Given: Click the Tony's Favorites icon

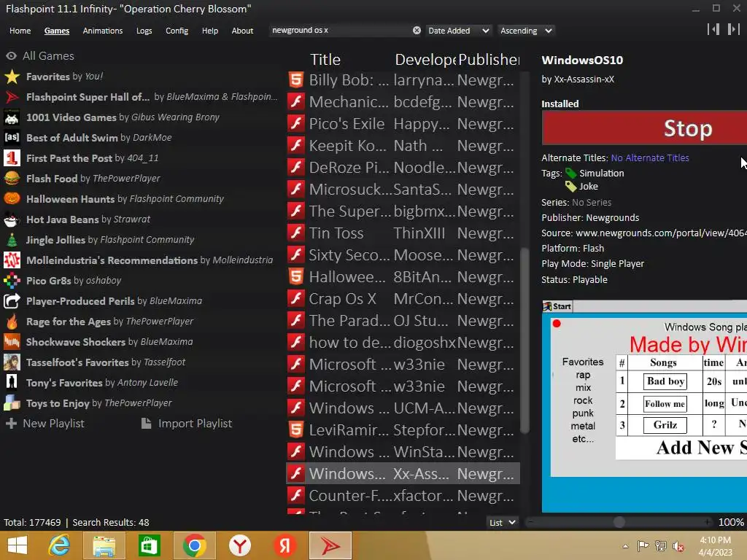Looking at the screenshot, I should (12, 382).
